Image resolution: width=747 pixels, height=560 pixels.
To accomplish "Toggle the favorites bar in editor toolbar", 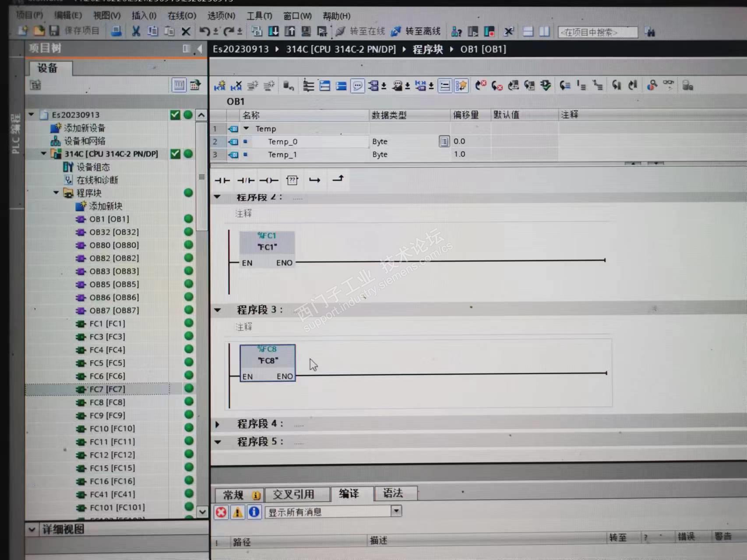I will [461, 85].
